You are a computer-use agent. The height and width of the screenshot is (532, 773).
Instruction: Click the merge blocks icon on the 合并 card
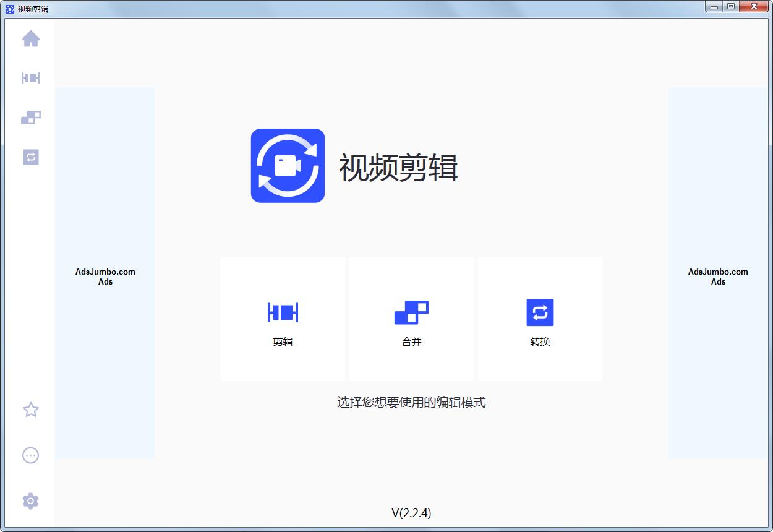pos(411,312)
